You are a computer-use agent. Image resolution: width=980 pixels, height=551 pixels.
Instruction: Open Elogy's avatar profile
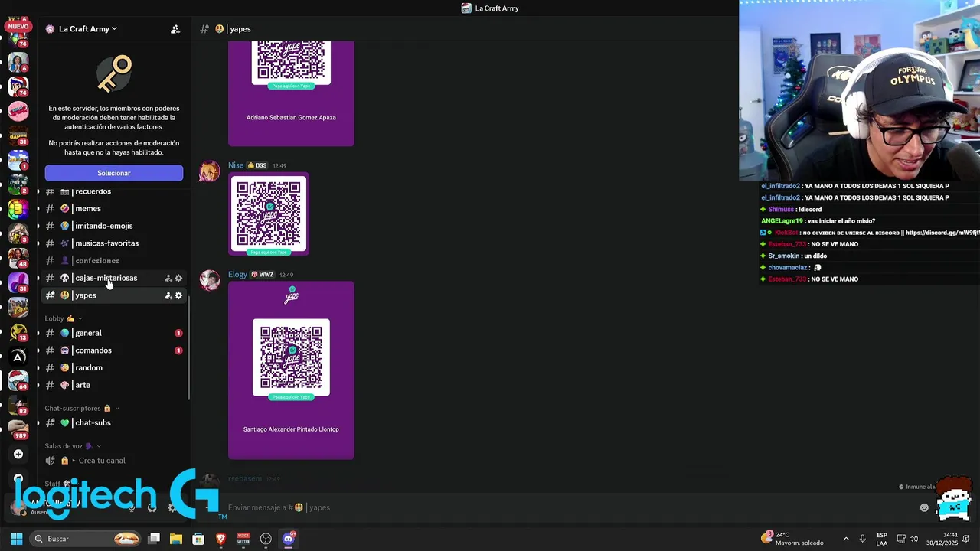[210, 281]
